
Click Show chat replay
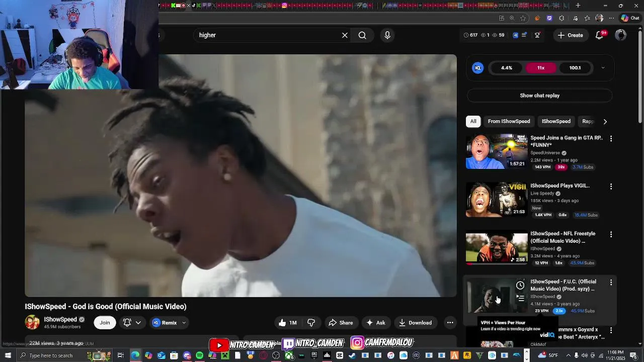click(539, 96)
